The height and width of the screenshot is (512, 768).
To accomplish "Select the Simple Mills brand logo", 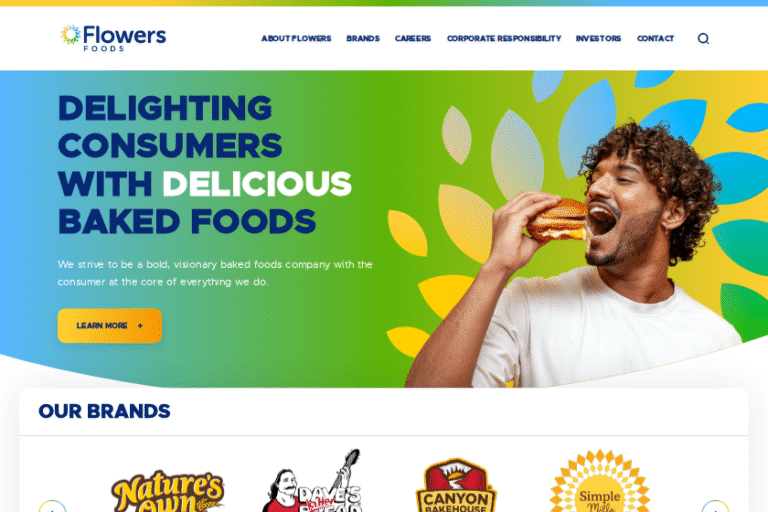I will pos(600,481).
